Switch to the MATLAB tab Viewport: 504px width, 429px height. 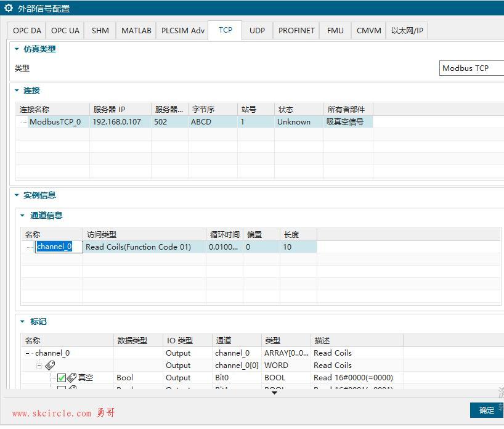pyautogui.click(x=136, y=31)
